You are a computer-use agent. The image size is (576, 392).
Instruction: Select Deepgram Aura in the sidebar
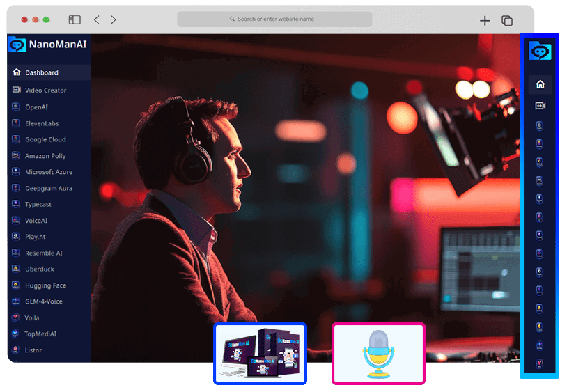click(x=48, y=188)
